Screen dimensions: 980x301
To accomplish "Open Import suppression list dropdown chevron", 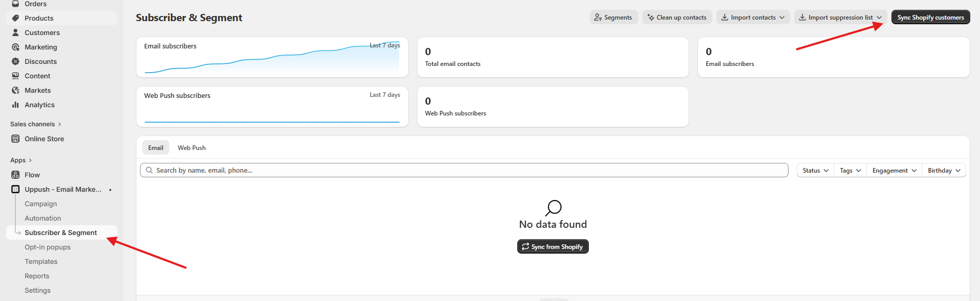I will (x=879, y=18).
